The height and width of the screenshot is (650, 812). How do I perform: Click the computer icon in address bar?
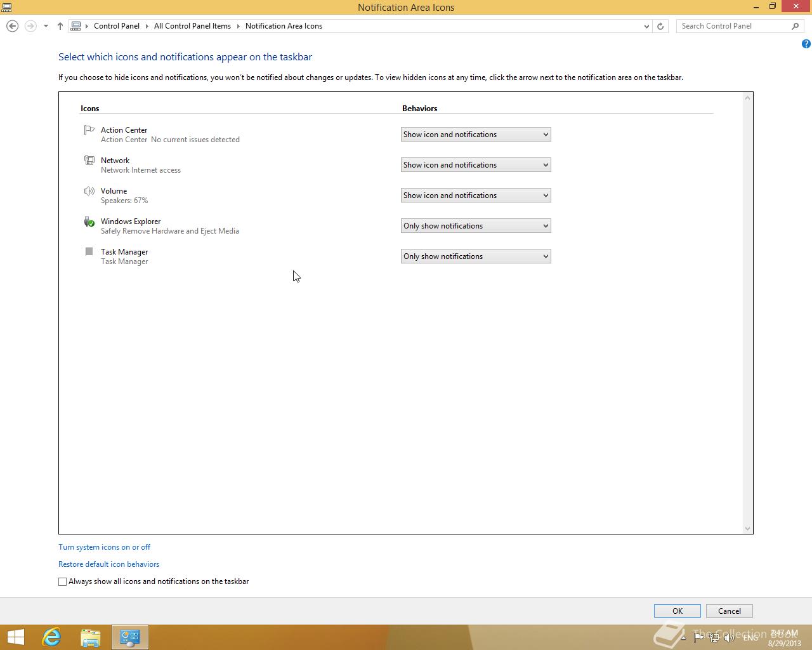76,26
